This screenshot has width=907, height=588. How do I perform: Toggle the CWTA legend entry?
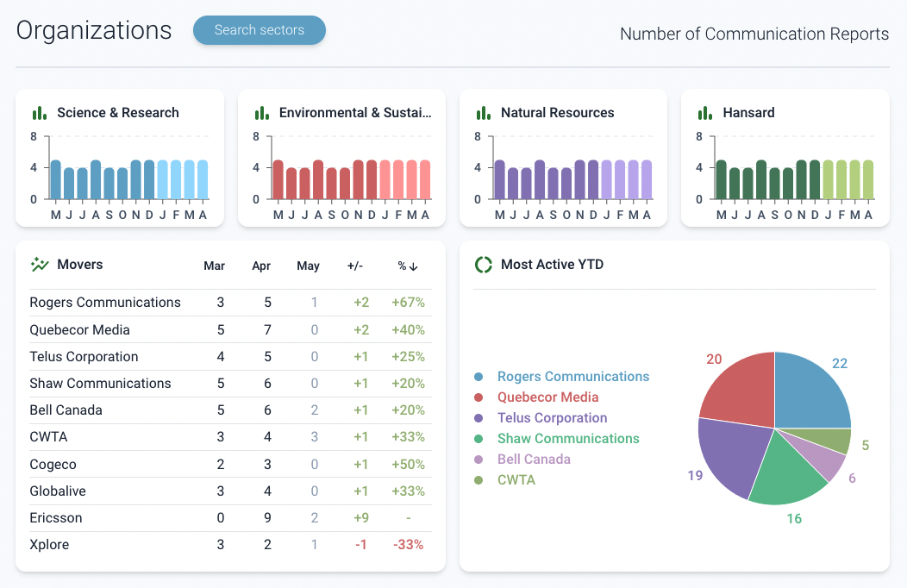[516, 480]
